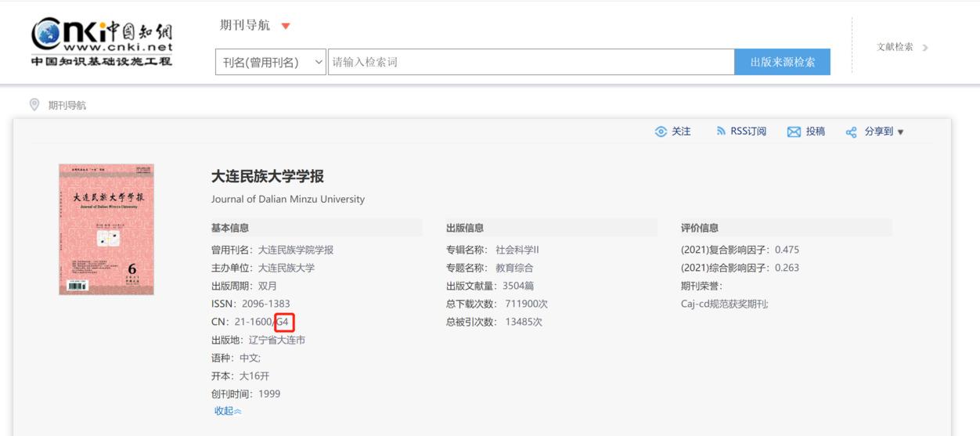Click 专题名称 value 教育综合
The image size is (980, 436).
pos(514,268)
